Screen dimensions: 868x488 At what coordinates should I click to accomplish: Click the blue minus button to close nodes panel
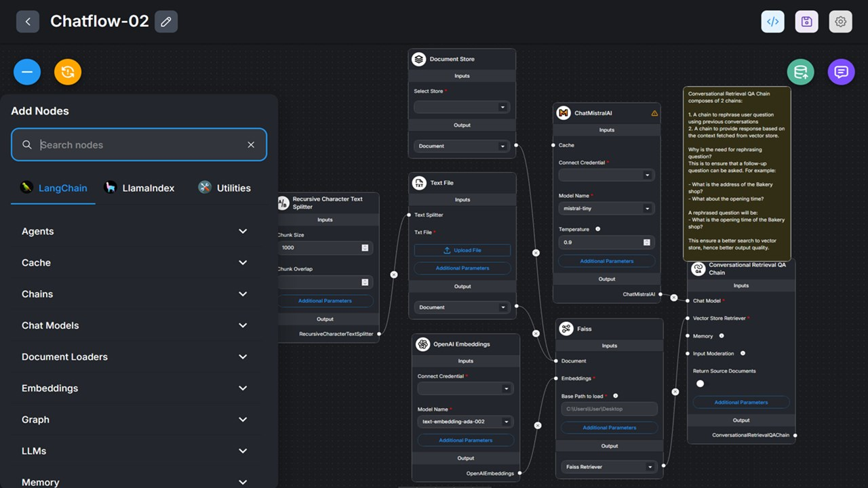27,72
